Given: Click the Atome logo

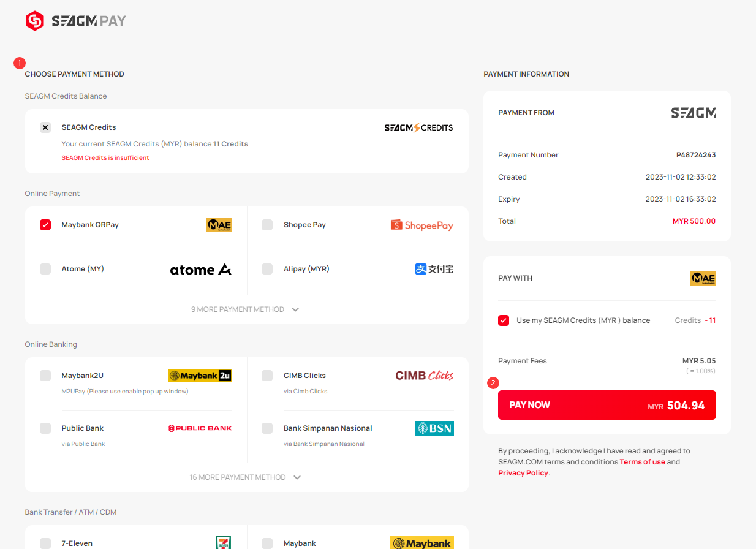Looking at the screenshot, I should coord(201,269).
